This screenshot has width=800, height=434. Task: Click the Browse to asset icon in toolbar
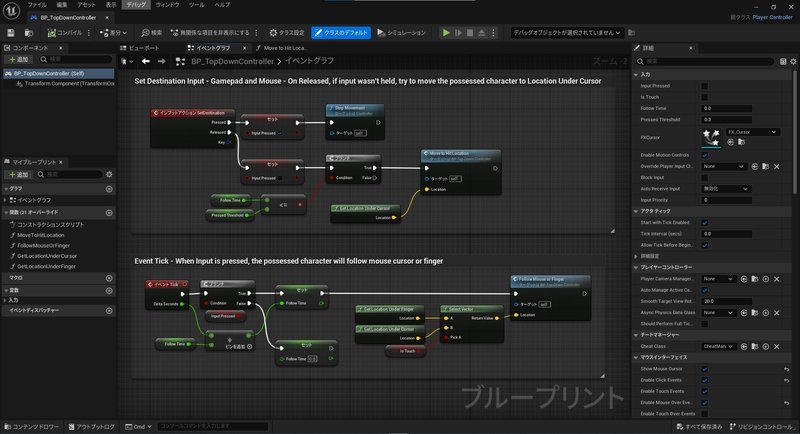coord(29,33)
